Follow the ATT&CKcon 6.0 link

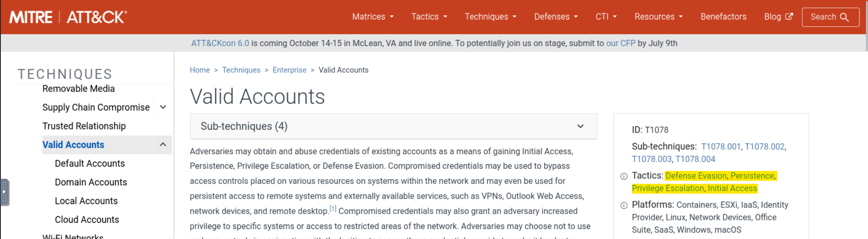[x=220, y=43]
